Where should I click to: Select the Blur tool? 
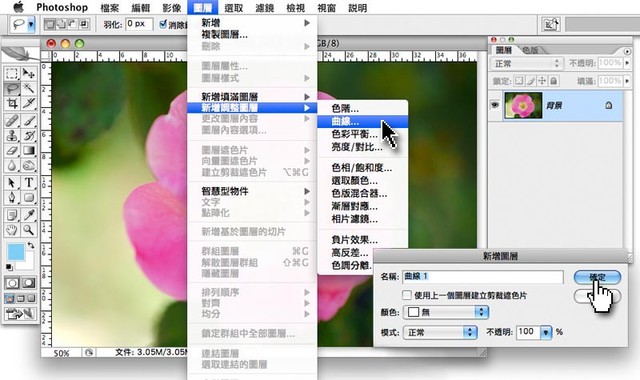tap(12, 166)
